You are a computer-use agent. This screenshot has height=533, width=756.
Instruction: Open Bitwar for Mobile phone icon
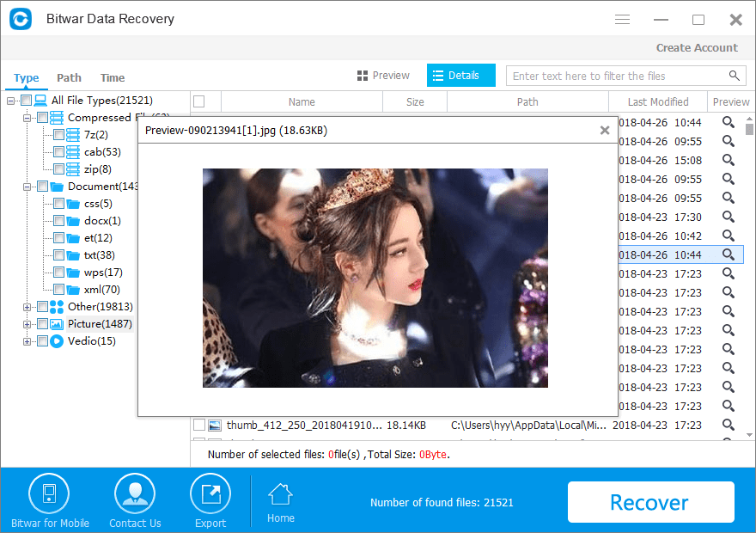coord(49,493)
